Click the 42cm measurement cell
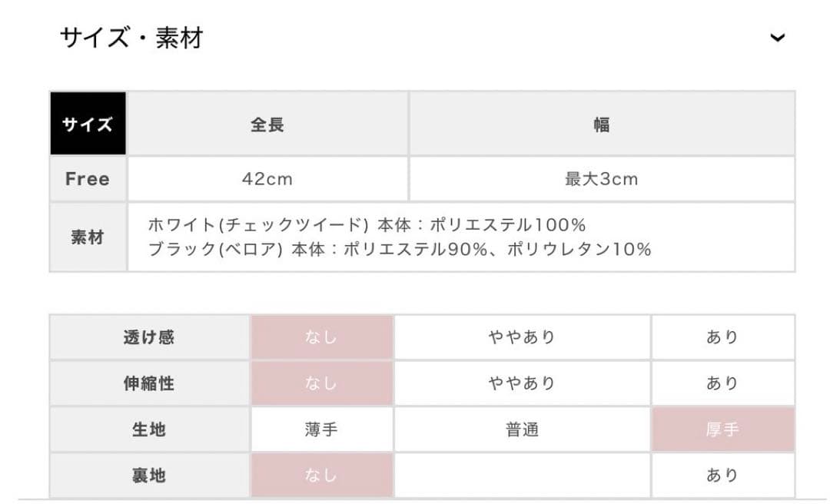The height and width of the screenshot is (504, 830). (267, 178)
